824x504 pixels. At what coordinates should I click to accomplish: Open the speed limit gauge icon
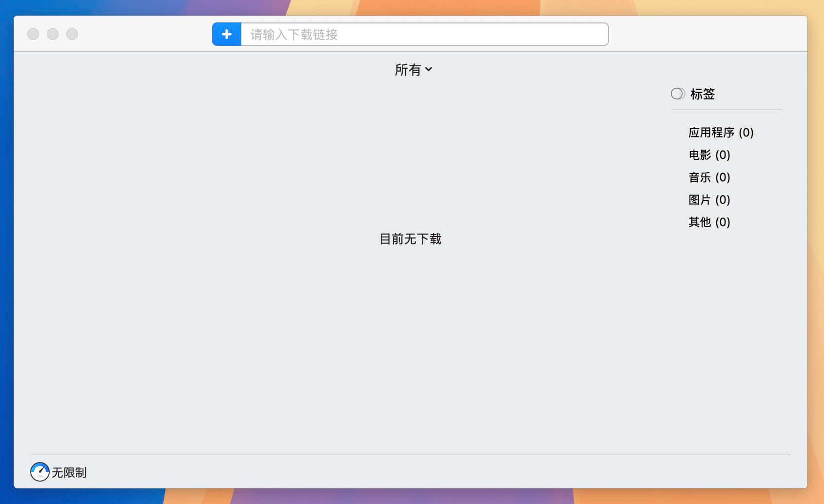point(39,472)
